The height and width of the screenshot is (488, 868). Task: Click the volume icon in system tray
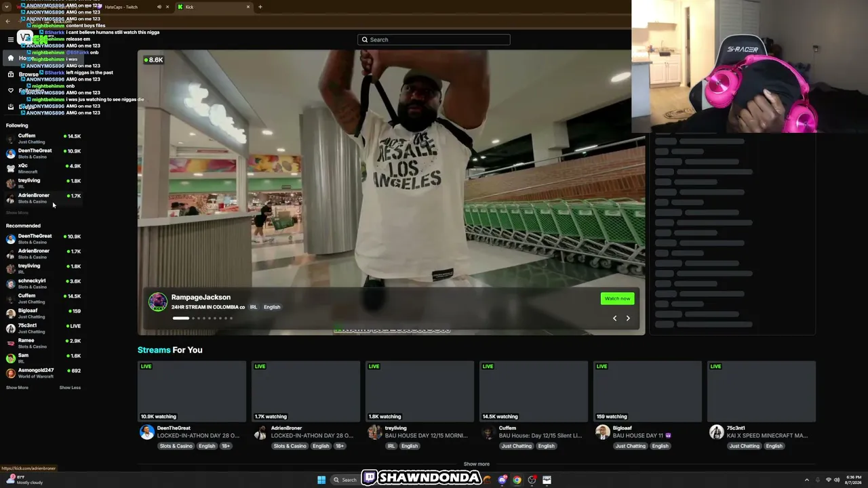pyautogui.click(x=837, y=480)
